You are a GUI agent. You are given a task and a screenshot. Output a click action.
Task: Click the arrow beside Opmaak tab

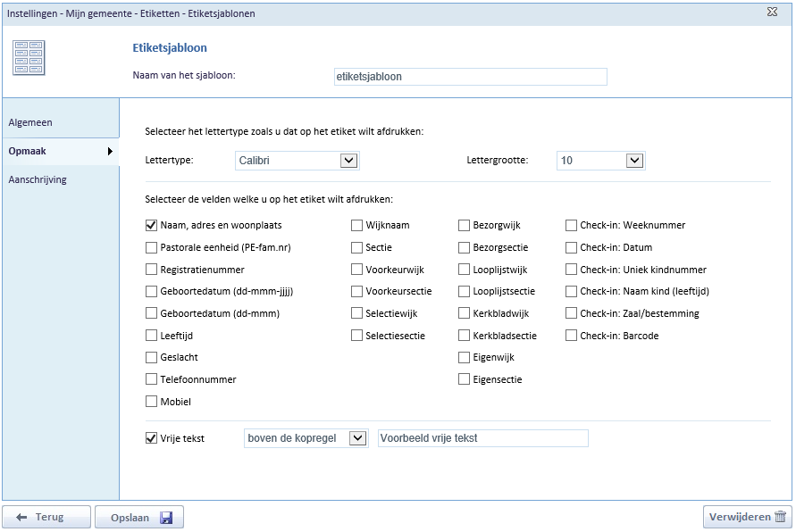click(110, 151)
